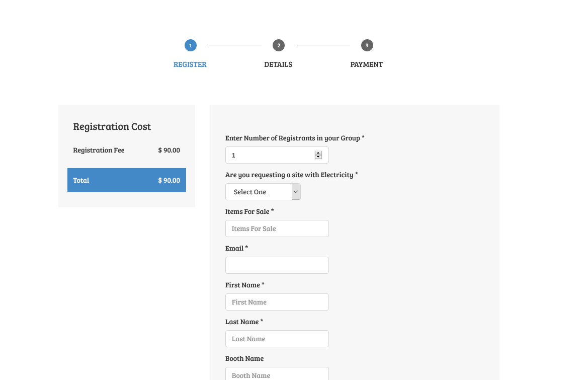This screenshot has width=588, height=380.
Task: Click into the Items For Sale field
Action: 277,229
